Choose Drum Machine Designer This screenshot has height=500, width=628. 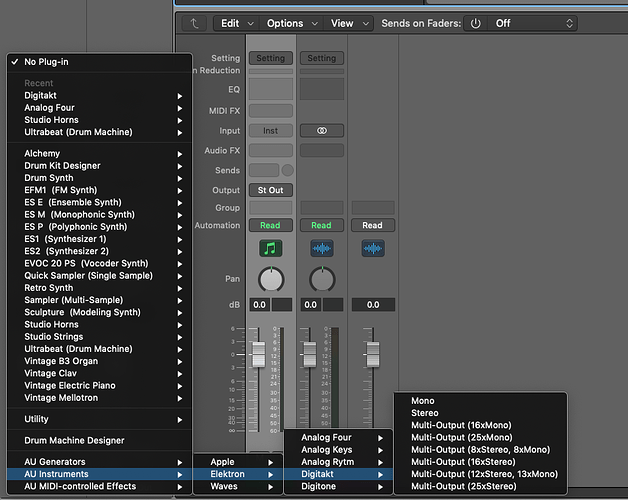point(100,440)
